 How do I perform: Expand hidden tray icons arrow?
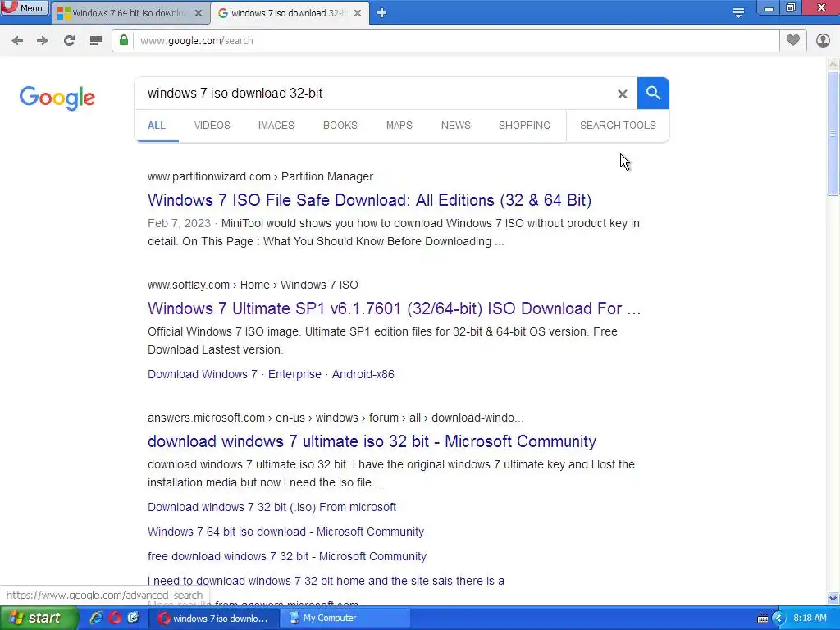coord(778,619)
